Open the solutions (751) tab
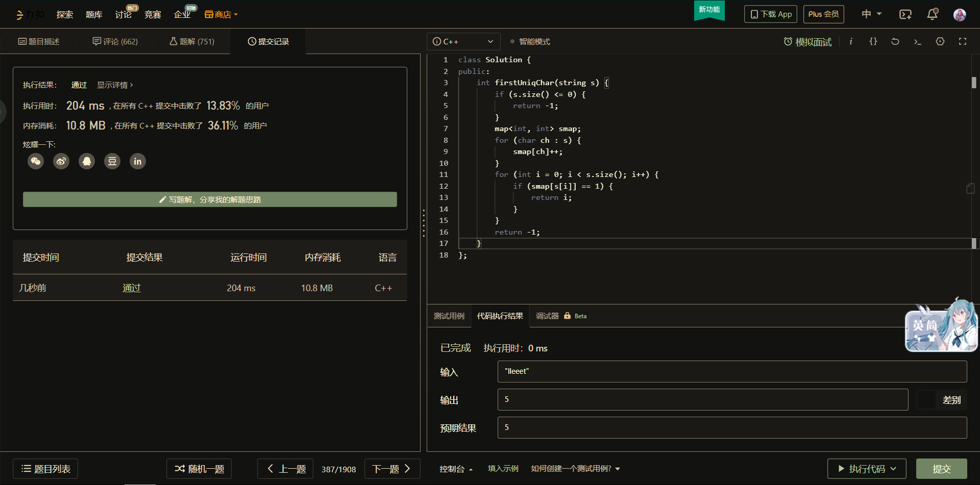 pyautogui.click(x=192, y=41)
